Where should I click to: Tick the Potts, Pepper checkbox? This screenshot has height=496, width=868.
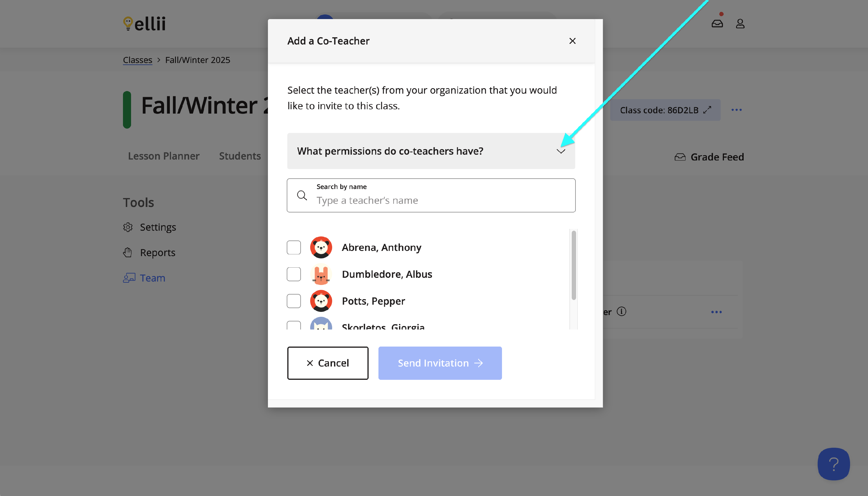[294, 301]
